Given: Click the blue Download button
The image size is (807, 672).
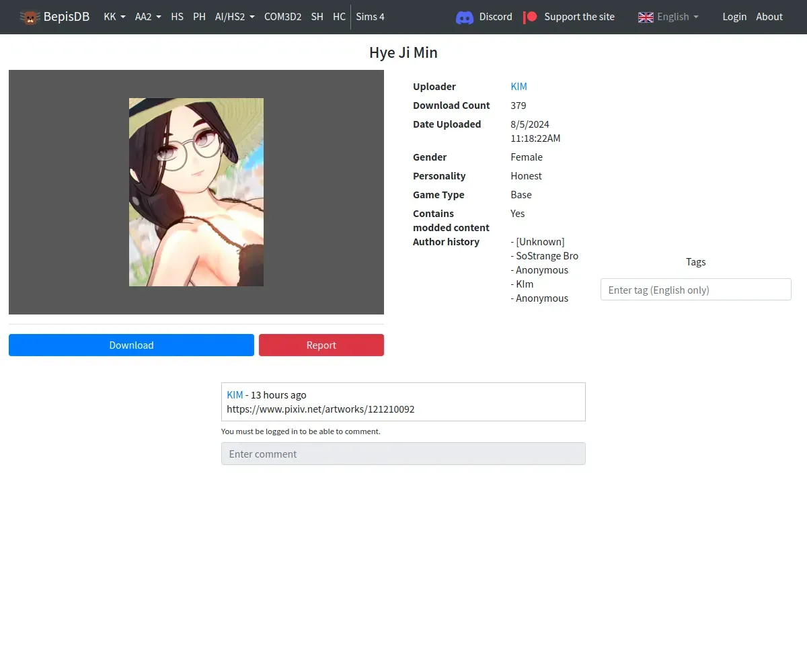Looking at the screenshot, I should click(x=131, y=345).
